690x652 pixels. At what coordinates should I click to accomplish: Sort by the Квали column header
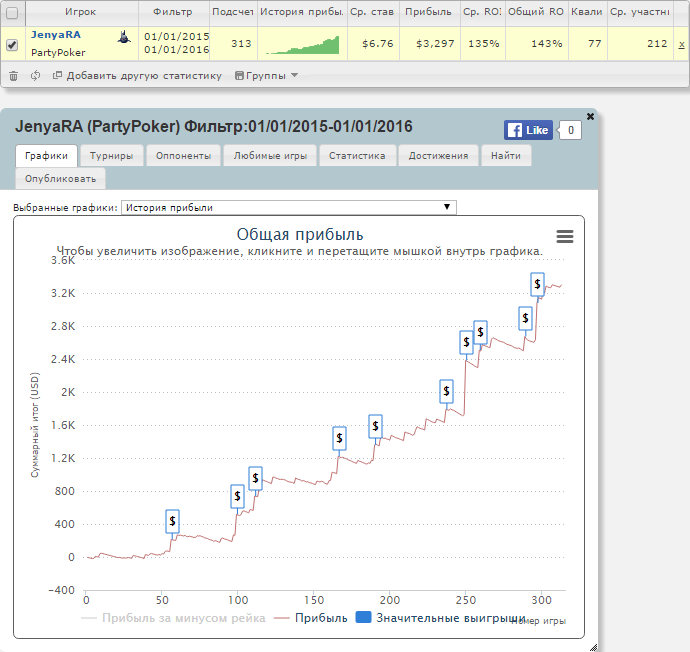tap(588, 13)
